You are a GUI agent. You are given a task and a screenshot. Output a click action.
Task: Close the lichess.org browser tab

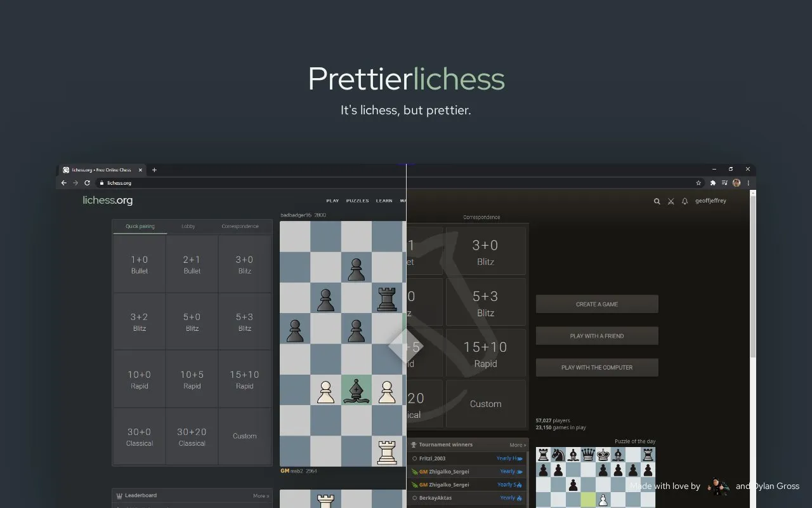click(x=140, y=170)
